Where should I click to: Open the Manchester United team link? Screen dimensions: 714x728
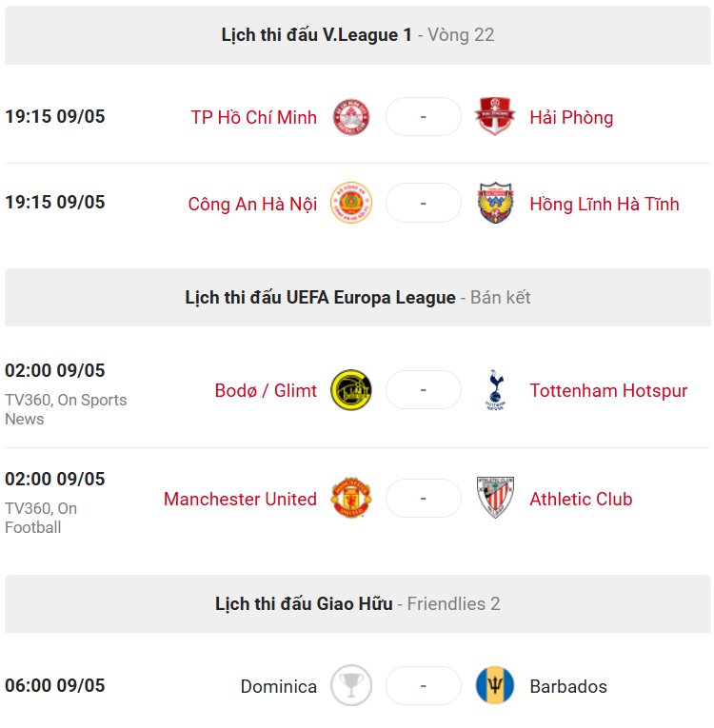(x=240, y=499)
